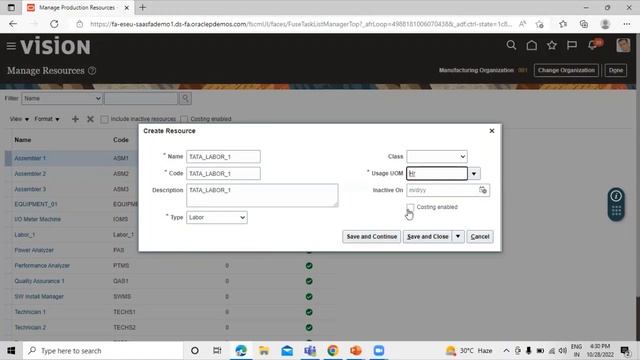The width and height of the screenshot is (640, 360).
Task: Go to Home via house icon
Action: (x=531, y=45)
